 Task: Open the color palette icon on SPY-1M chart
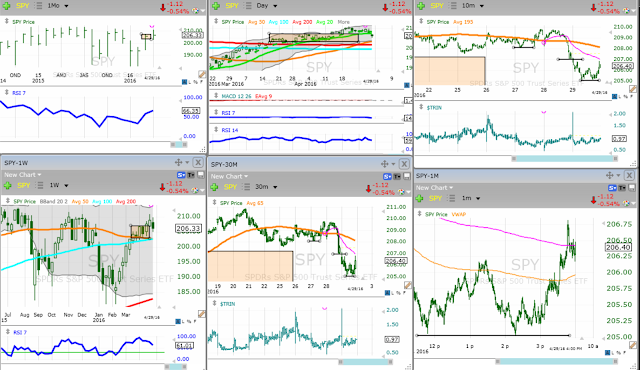(x=627, y=203)
